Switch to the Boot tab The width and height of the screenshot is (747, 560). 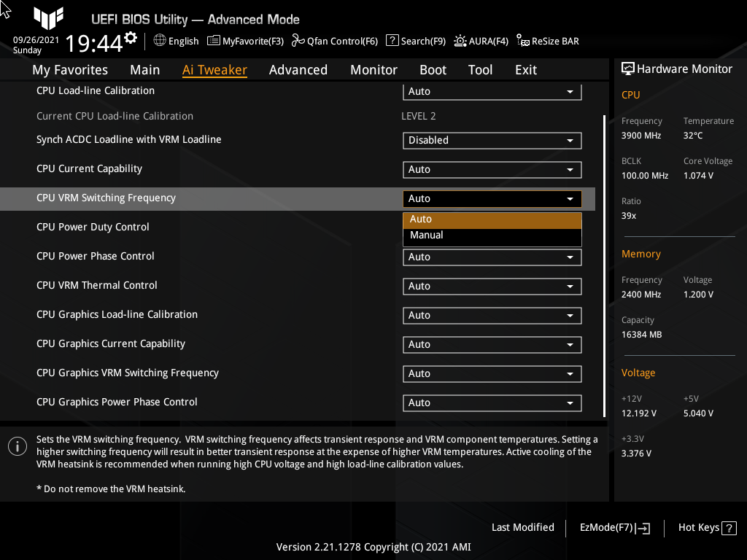[x=433, y=69]
